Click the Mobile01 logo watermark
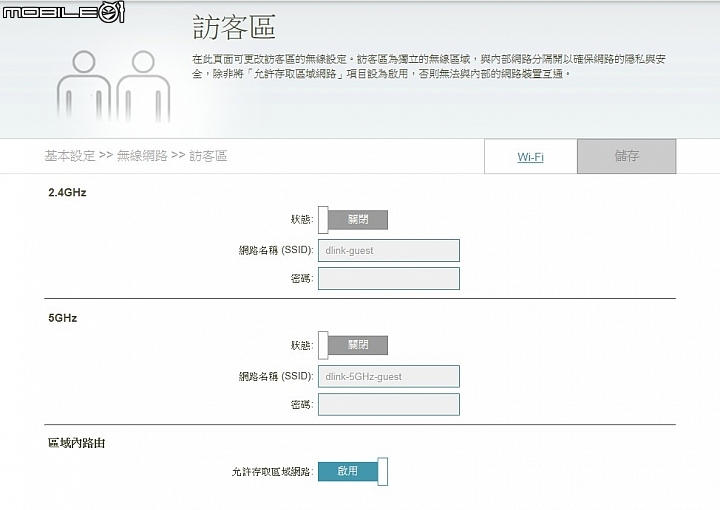 (x=64, y=12)
